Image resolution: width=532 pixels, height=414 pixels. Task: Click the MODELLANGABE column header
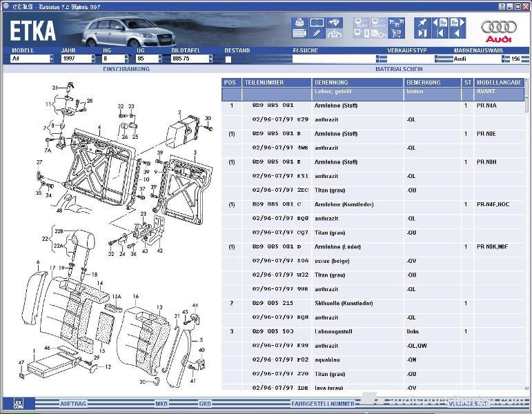pos(499,83)
